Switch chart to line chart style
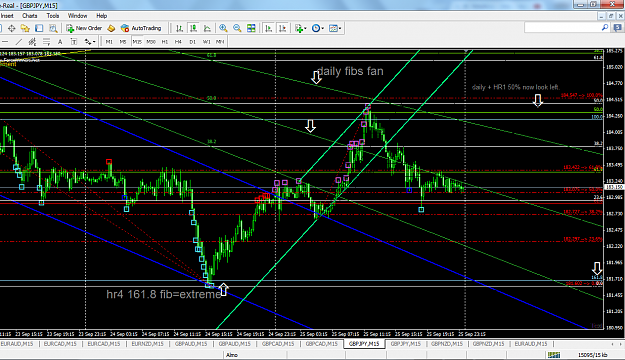Image resolution: width=625 pixels, height=360 pixels. tap(207, 28)
